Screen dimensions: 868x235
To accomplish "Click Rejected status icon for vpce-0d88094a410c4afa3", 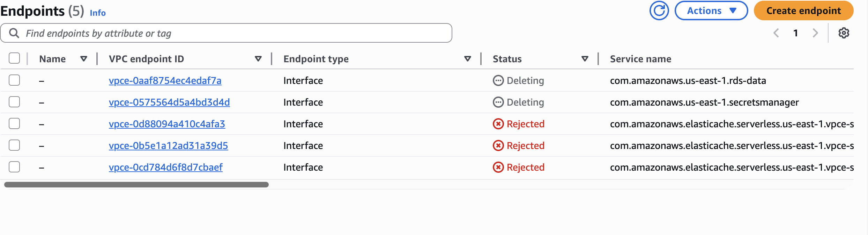I will pos(498,124).
